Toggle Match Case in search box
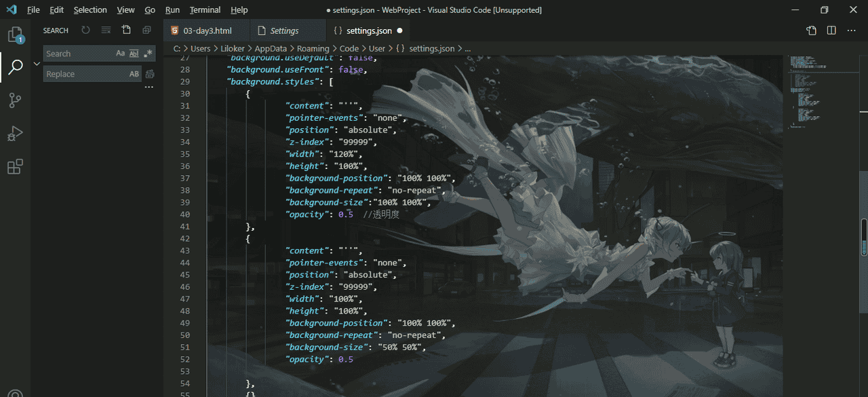Screen dimensions: 868x397 (x=120, y=54)
